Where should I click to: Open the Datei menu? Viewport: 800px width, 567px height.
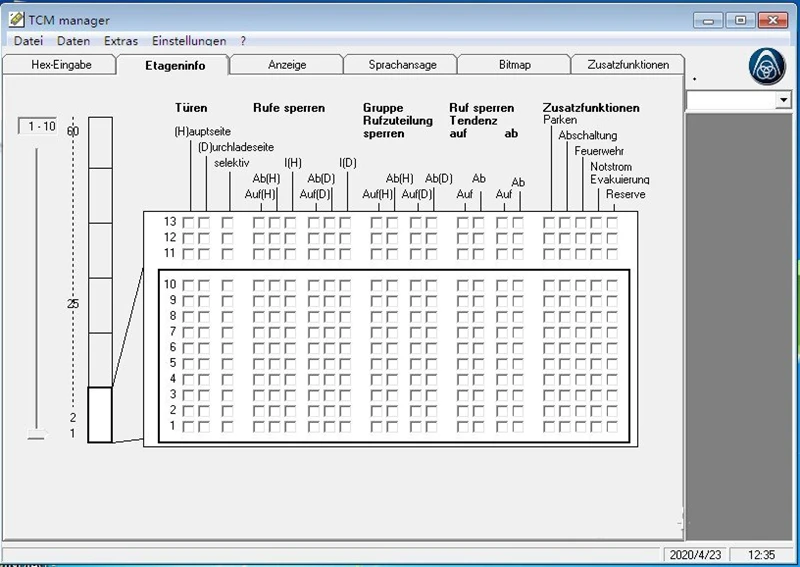(x=28, y=41)
